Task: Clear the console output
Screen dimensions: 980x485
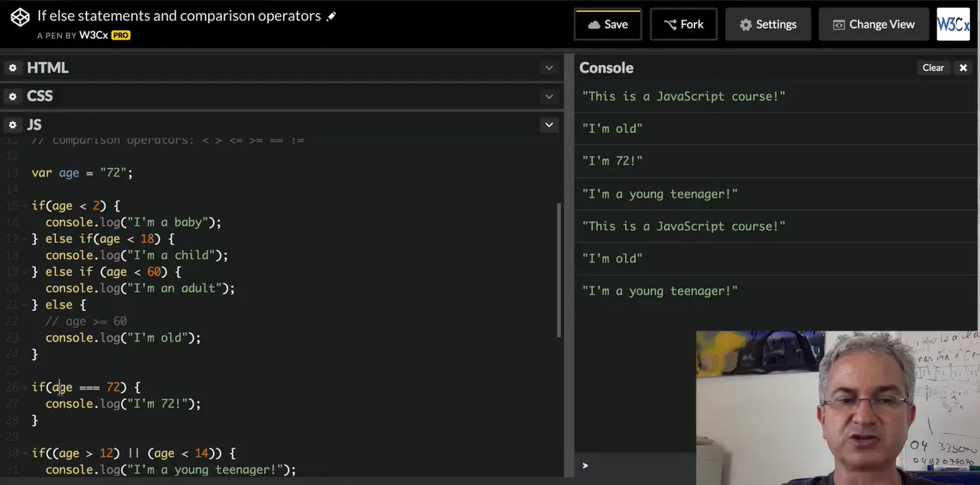Action: point(933,68)
